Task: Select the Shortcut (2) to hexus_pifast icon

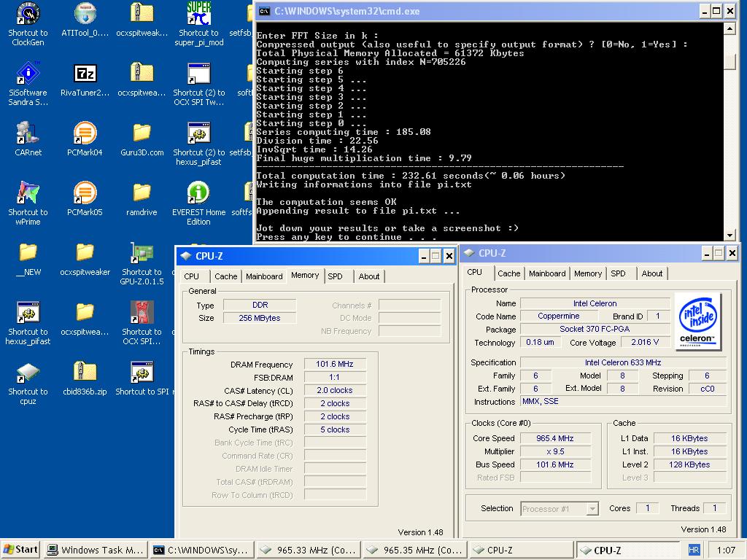Action: click(198, 133)
